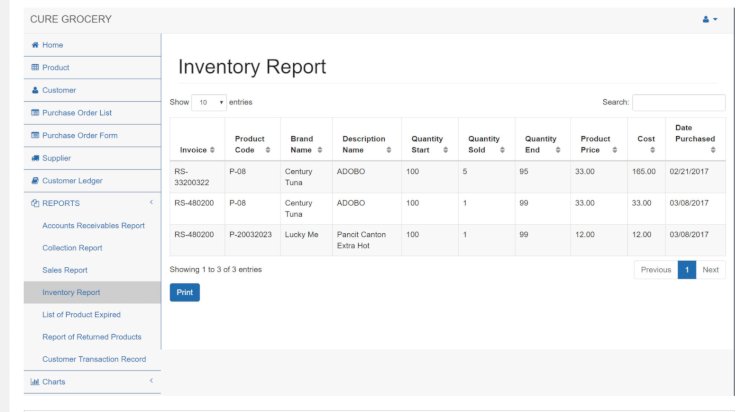Open List of Product Expired link

[81, 314]
